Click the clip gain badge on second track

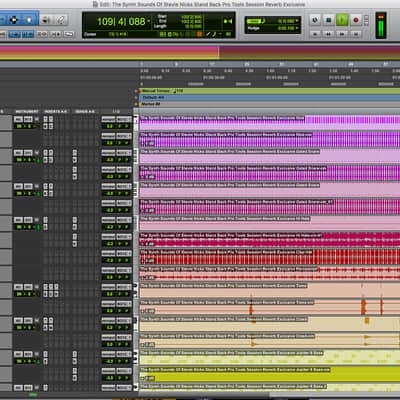pyautogui.click(x=148, y=143)
